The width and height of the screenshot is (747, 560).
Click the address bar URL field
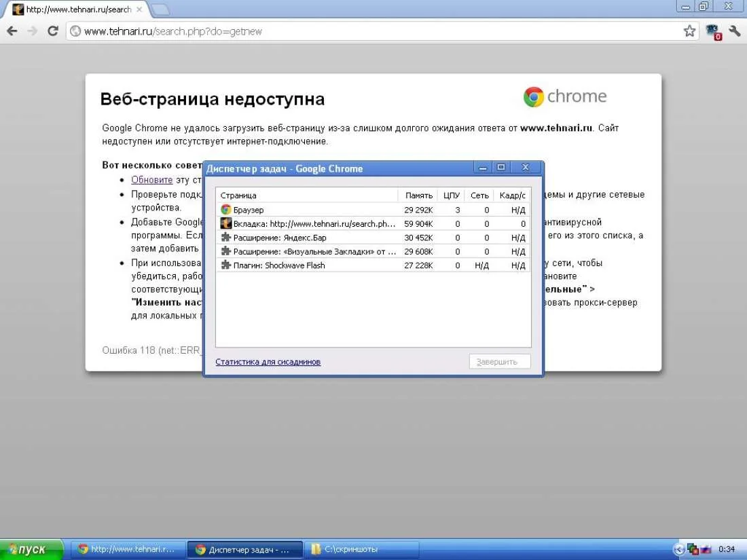pos(382,31)
